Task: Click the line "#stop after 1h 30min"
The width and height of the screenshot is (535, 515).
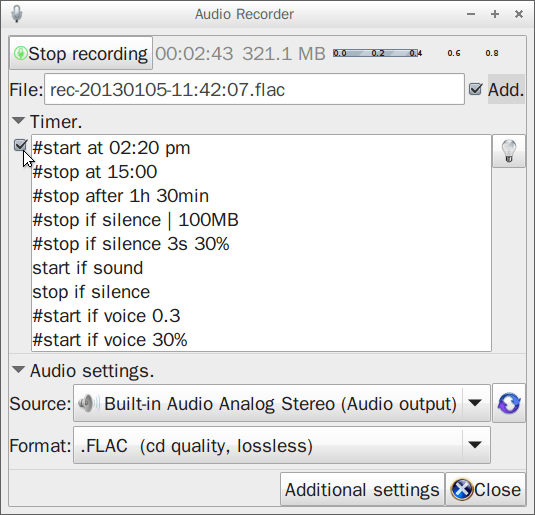Action: point(120,196)
